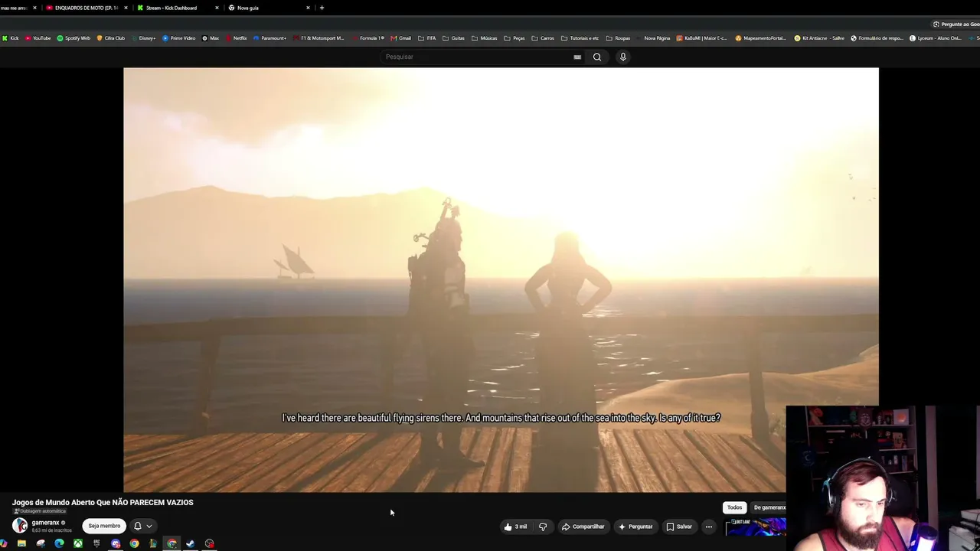Expand the Carros bookmarks folder

click(543, 38)
